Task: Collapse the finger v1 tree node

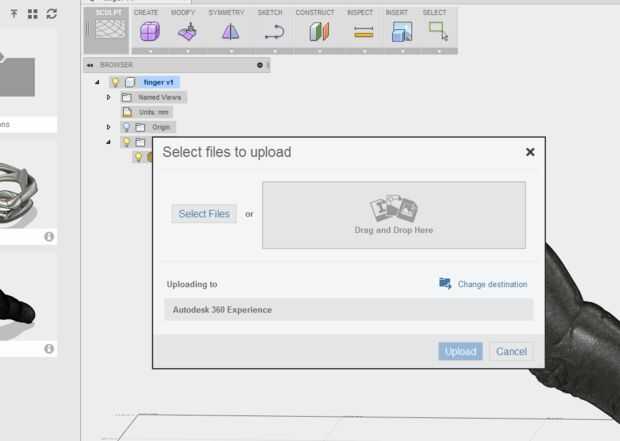Action: coord(97,82)
